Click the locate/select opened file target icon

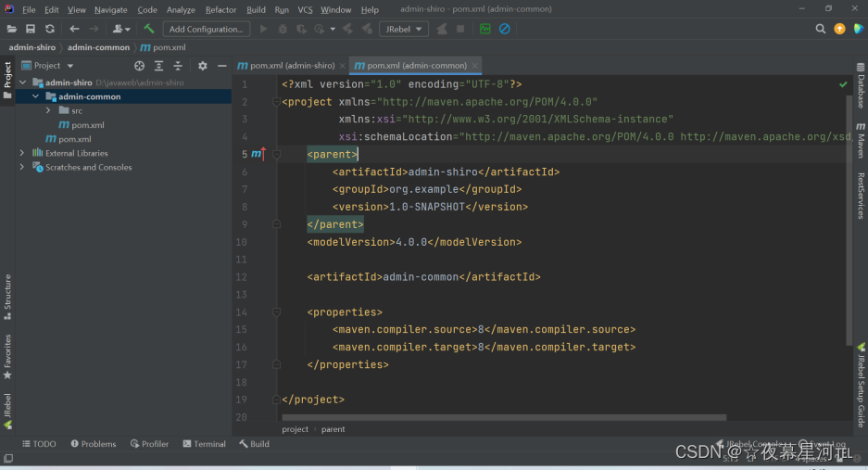[139, 66]
